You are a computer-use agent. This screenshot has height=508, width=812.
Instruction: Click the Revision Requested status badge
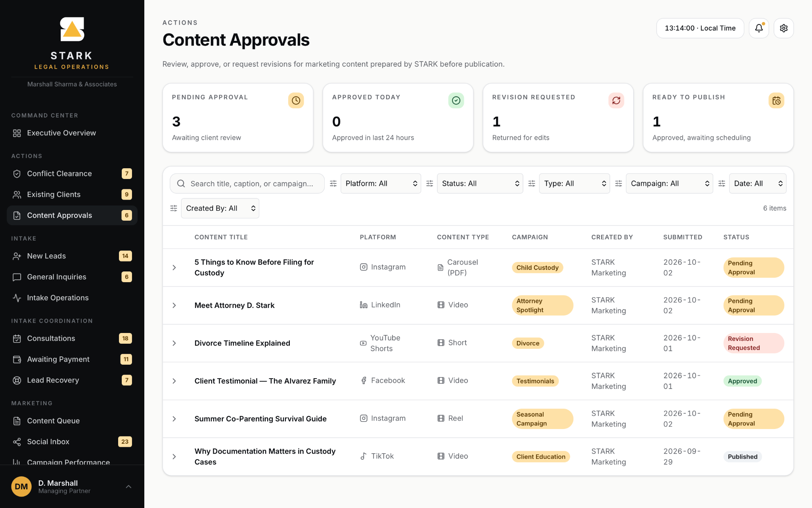click(x=753, y=343)
